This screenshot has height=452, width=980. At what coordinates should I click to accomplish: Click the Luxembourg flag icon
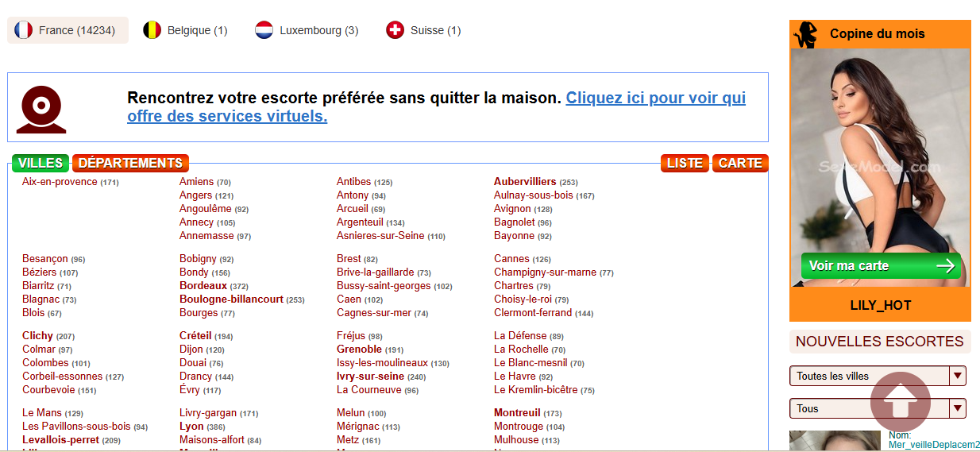coord(264,30)
